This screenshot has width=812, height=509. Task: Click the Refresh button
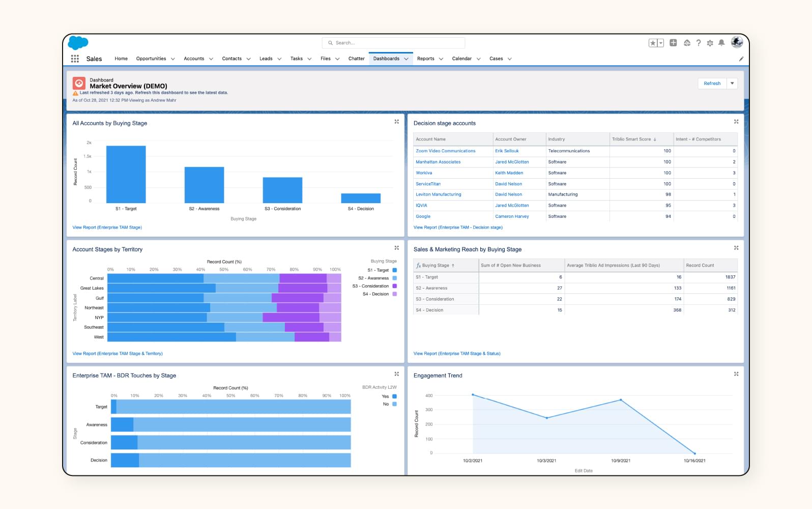(712, 83)
